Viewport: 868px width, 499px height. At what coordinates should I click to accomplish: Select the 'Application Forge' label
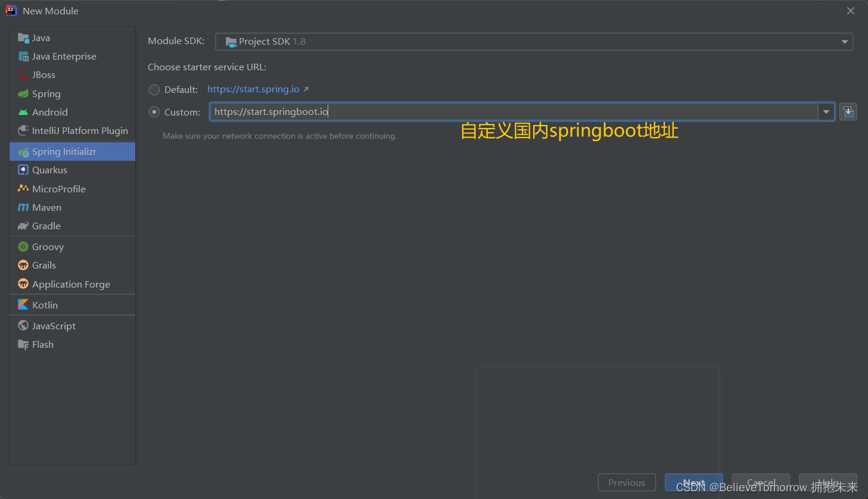[71, 285]
